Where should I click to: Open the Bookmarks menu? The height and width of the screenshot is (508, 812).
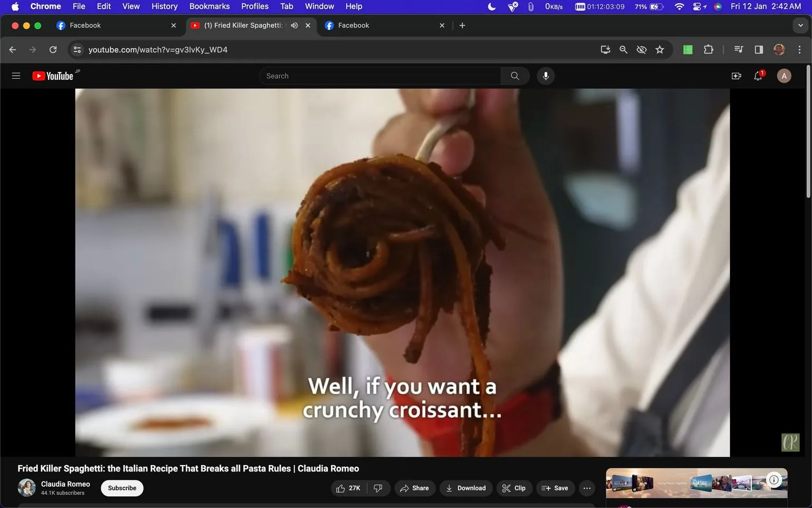click(x=209, y=6)
